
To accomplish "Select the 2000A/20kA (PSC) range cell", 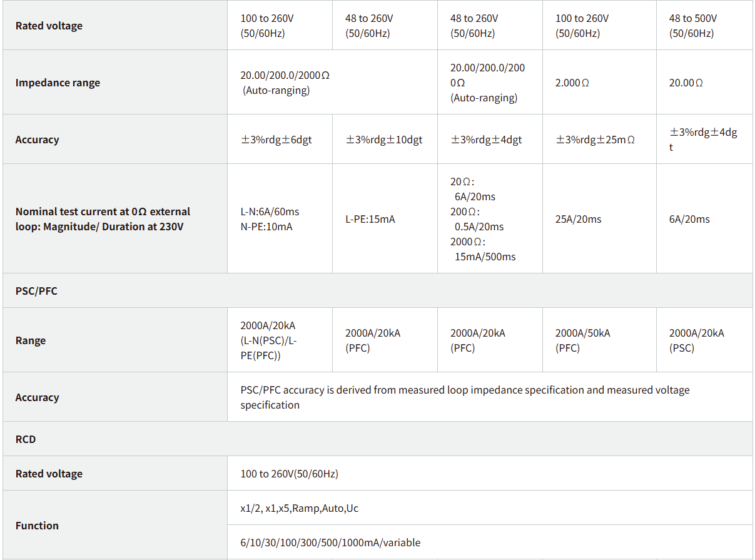I will tap(696, 340).
